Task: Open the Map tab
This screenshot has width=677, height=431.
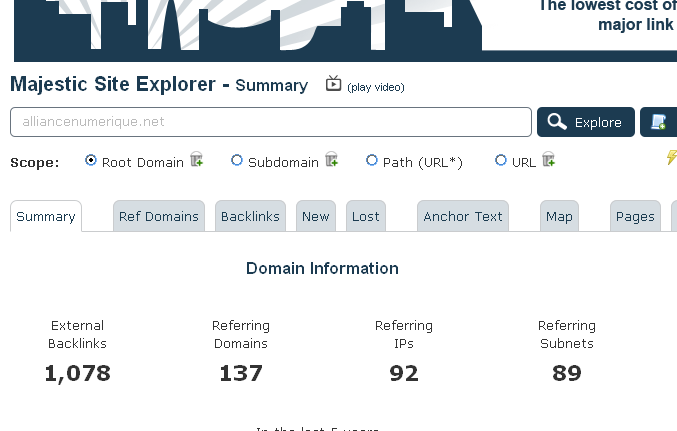Action: [x=559, y=216]
